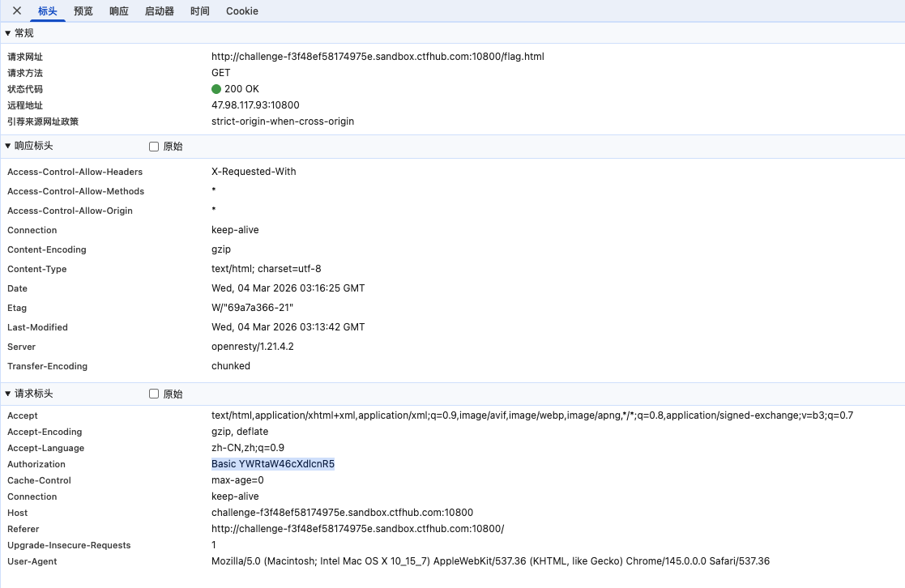Image resolution: width=905 pixels, height=588 pixels.
Task: Click the User-Agent Mozilla string
Action: (x=490, y=561)
